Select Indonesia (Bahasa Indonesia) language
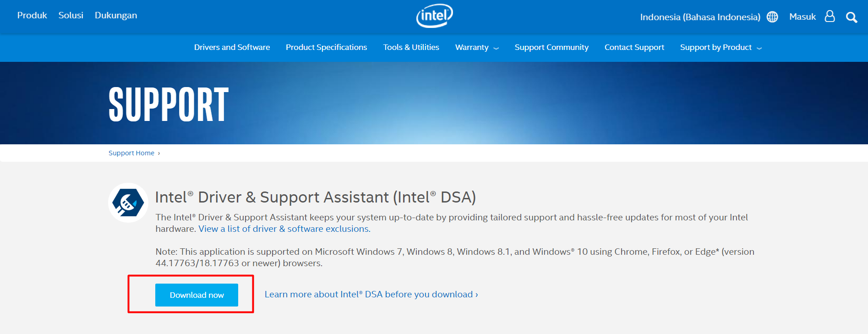868x334 pixels. tap(700, 17)
